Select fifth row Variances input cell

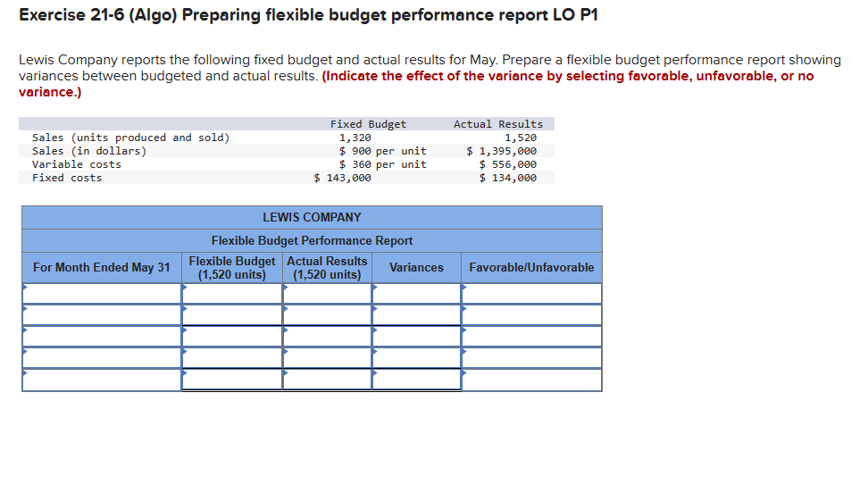(416, 380)
